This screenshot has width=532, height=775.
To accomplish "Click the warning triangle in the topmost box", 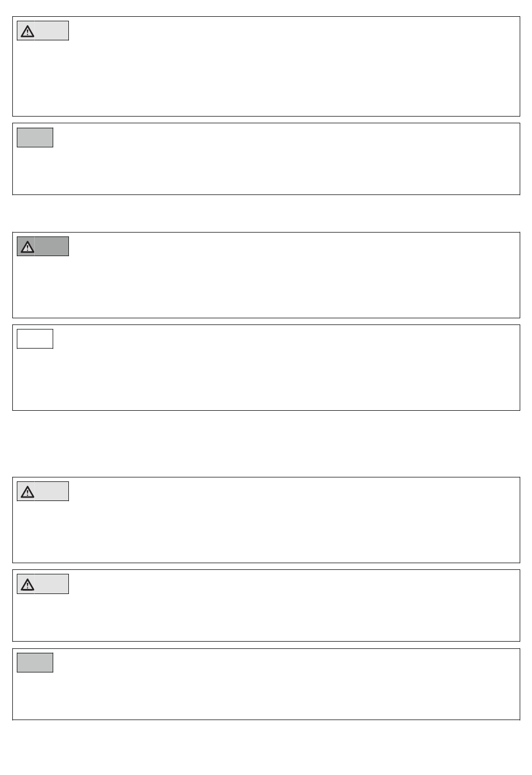I will (27, 31).
